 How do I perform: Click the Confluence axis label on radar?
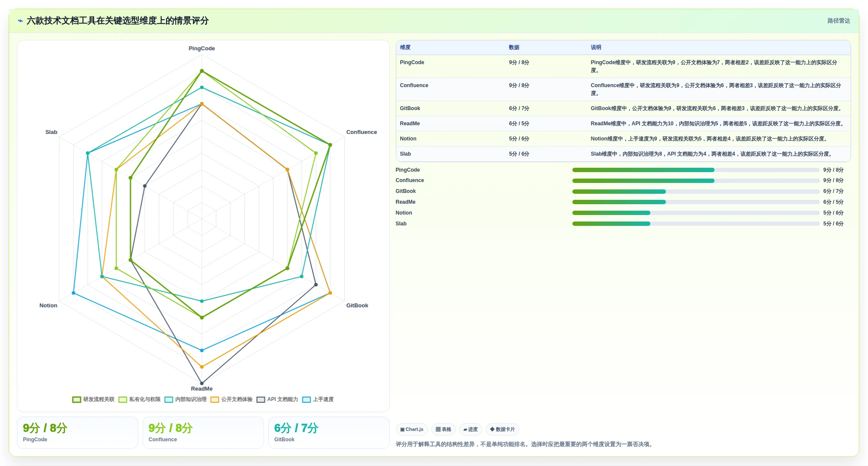tap(362, 132)
